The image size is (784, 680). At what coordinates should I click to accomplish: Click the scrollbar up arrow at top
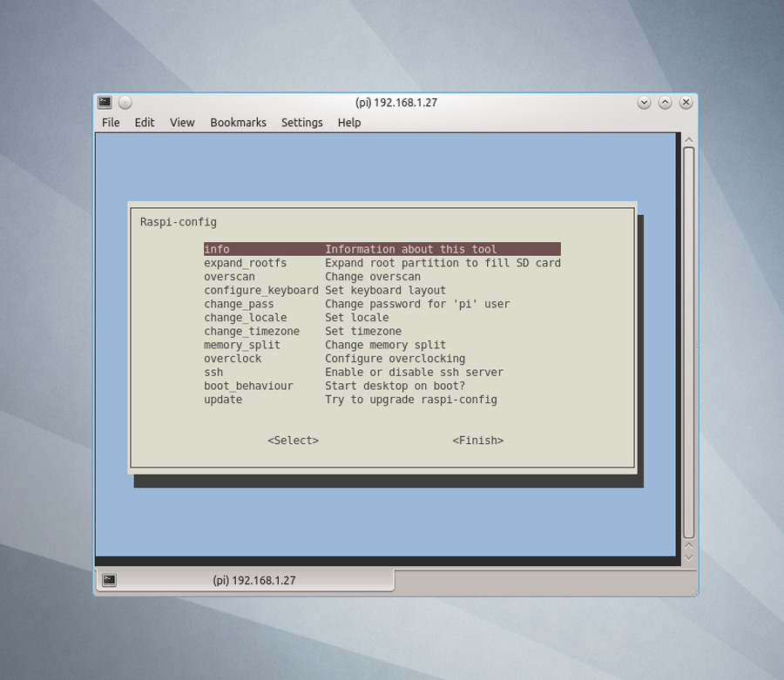click(688, 140)
